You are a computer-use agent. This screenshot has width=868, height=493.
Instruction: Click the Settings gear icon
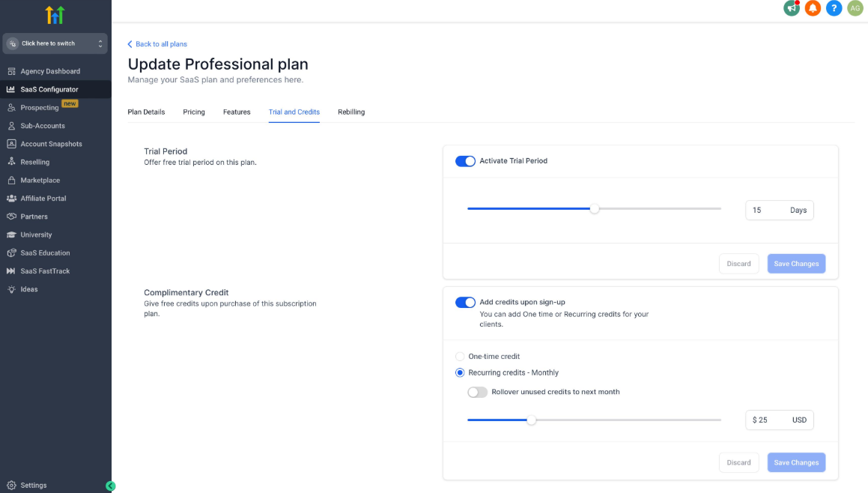11,486
